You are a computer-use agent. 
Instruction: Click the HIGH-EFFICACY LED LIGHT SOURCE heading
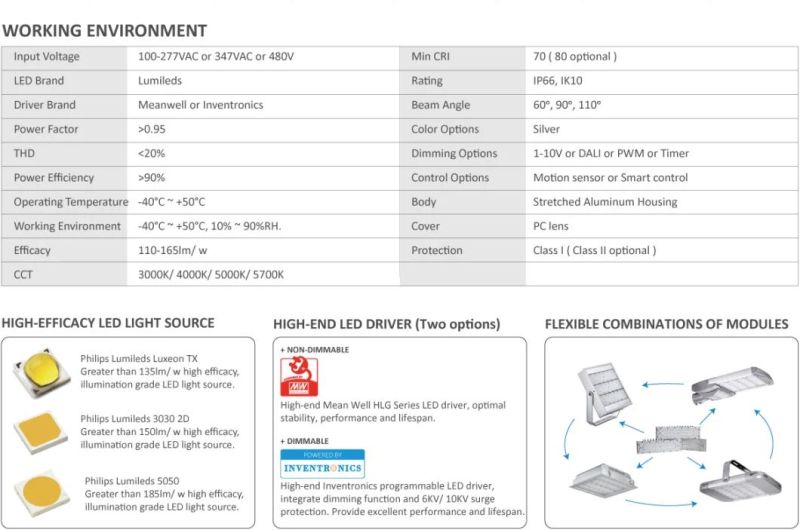pos(108,323)
